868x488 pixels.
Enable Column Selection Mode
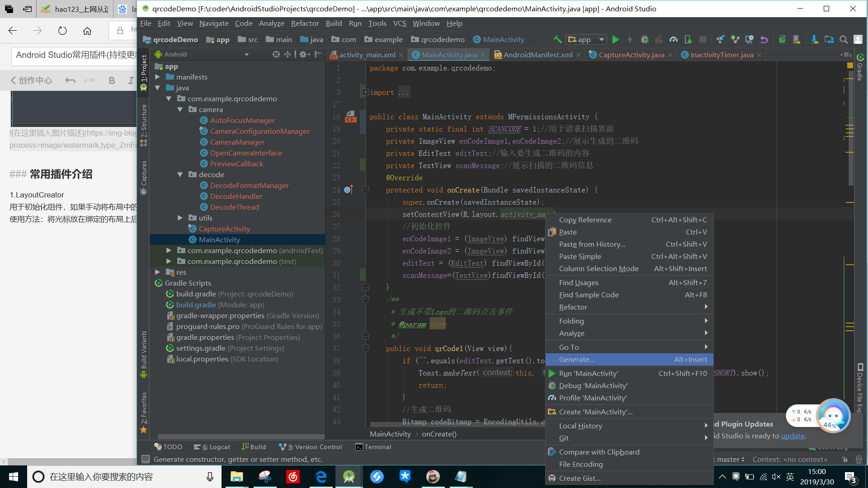599,268
